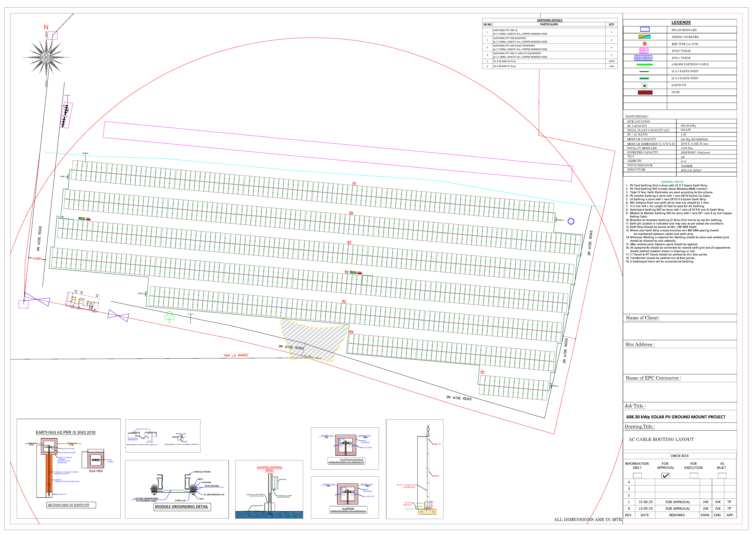Tick the For Execution check box
This screenshot has width=756, height=535.
(x=694, y=475)
